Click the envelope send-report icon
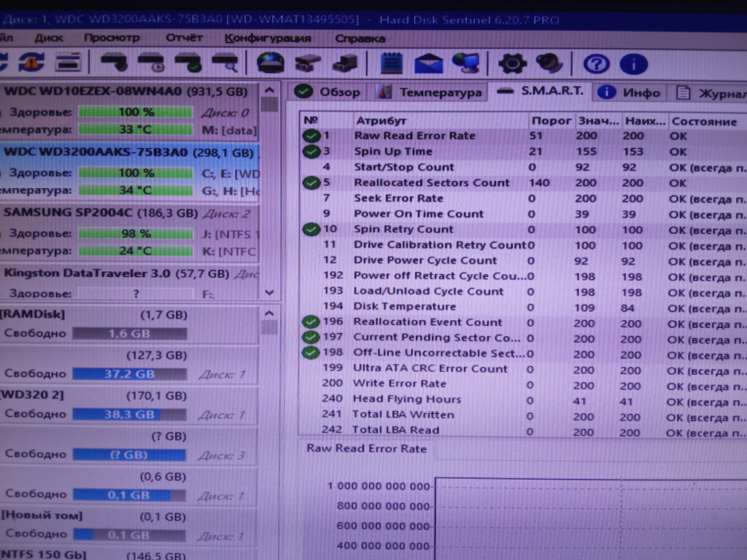The height and width of the screenshot is (560, 747). pos(428,63)
